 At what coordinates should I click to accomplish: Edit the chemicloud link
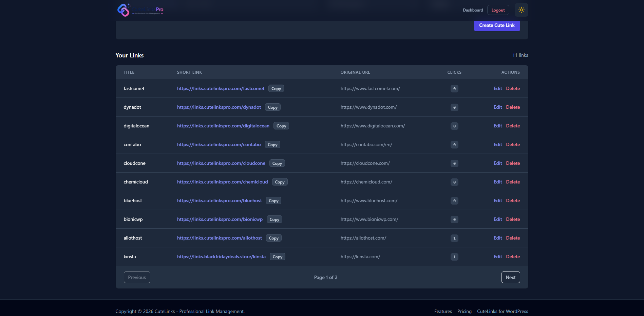(x=498, y=182)
